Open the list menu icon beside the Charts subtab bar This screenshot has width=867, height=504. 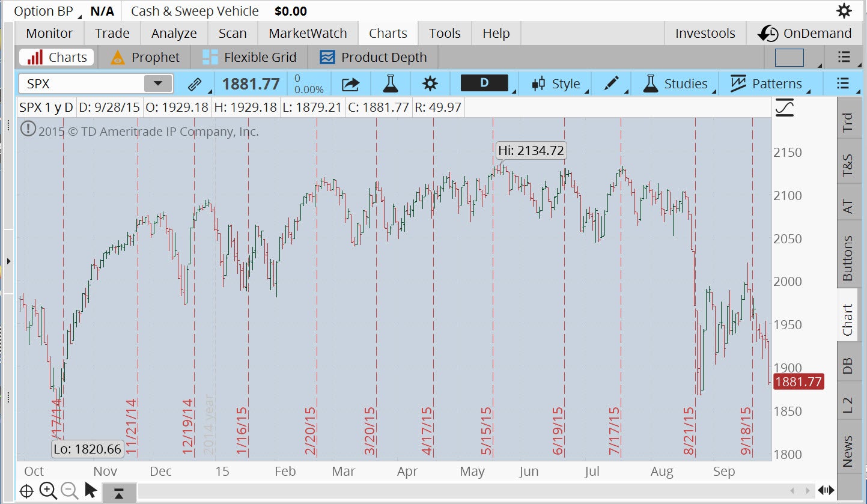coord(844,57)
